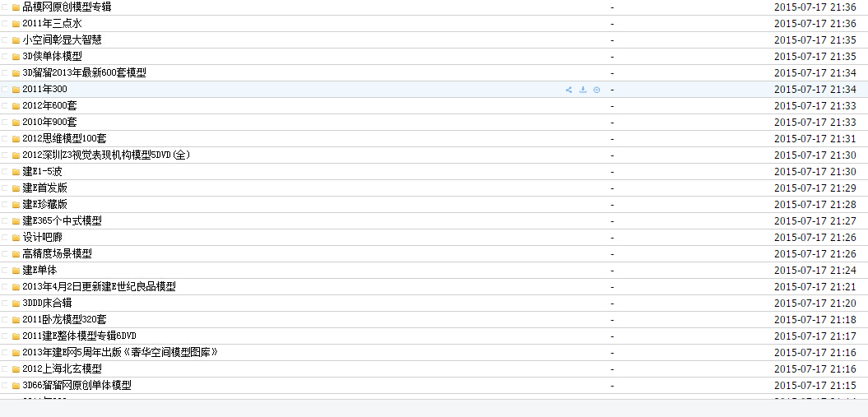Image resolution: width=868 pixels, height=417 pixels.
Task: Click date 2015-07-17 21:20
Action: coord(815,303)
